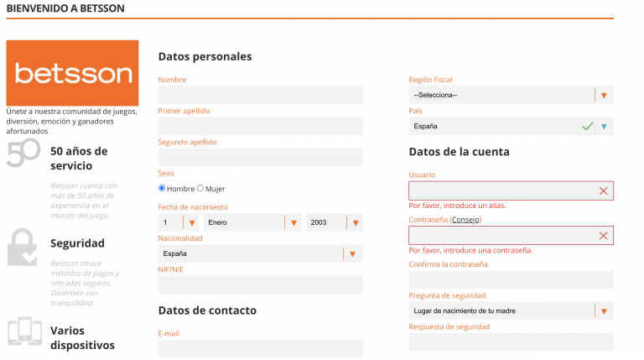The width and height of the screenshot is (644, 360).
Task: Click the green checkmark beside España country
Action: (x=588, y=127)
